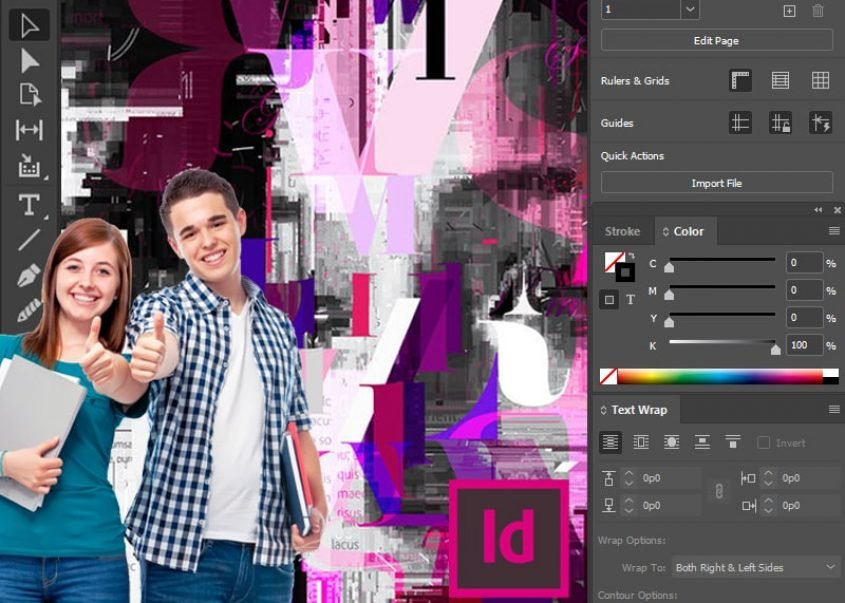
Task: Select the Pencil tool
Action: click(29, 310)
